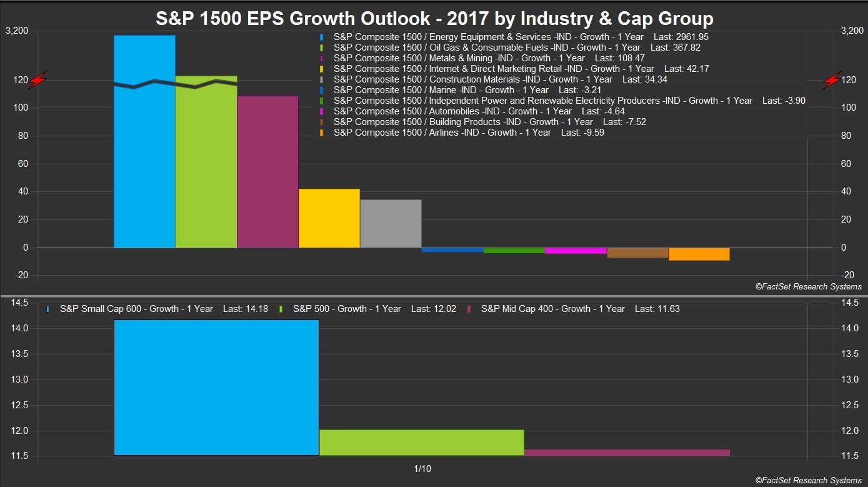Click Independent Power and Renewable Electricity Producers entry
Image resolution: width=868 pixels, height=487 pixels.
click(570, 101)
